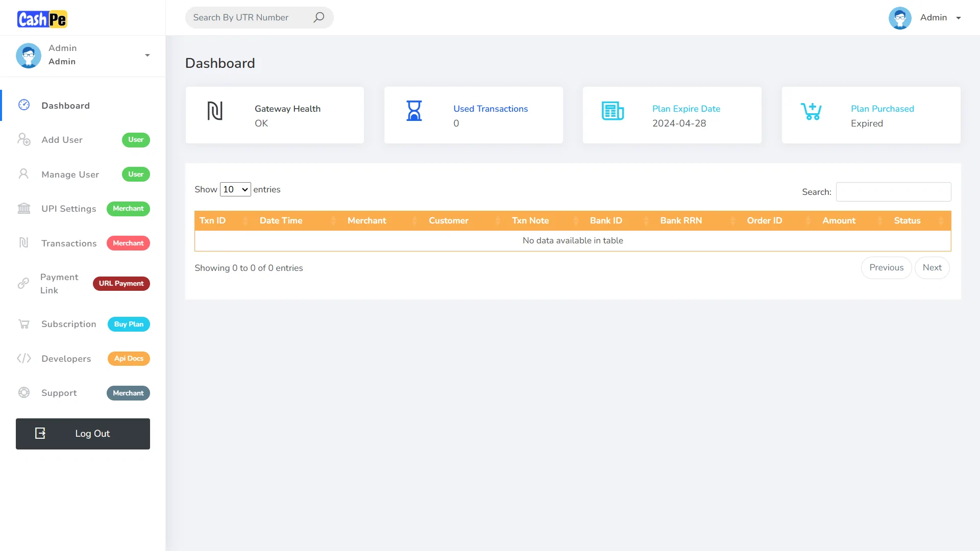
Task: Click the Used Transactions hourglass icon
Action: pos(414,111)
